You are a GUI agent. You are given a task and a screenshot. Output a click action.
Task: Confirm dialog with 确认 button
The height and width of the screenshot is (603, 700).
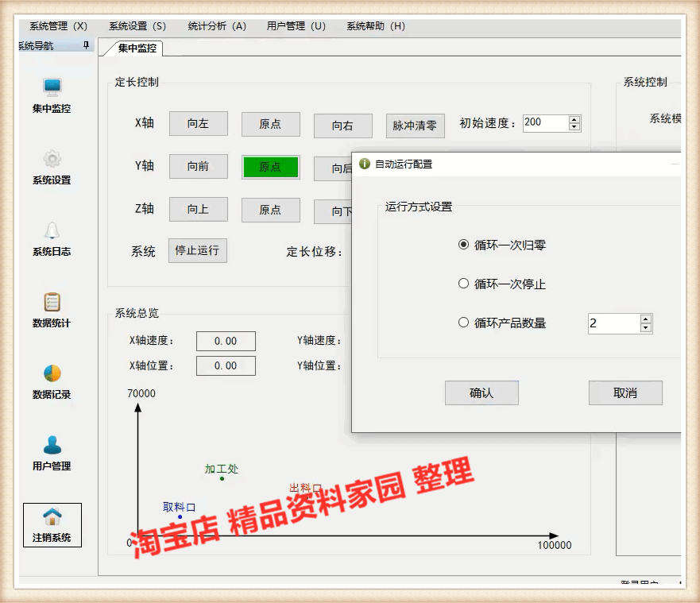[481, 392]
